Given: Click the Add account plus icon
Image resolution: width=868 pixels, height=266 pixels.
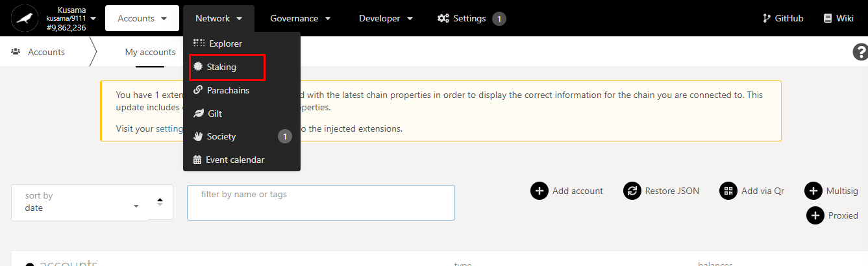Looking at the screenshot, I should (x=539, y=191).
